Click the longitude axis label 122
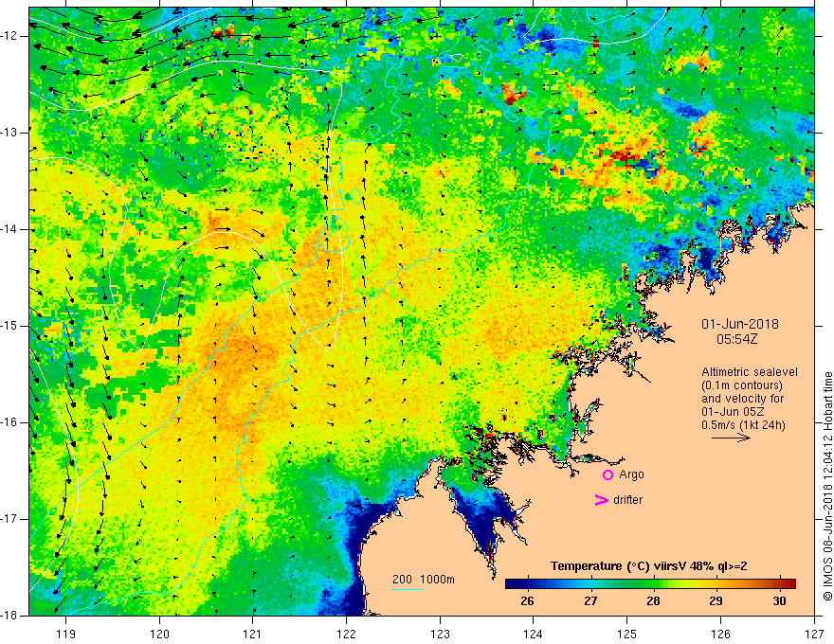Screen dimensions: 834x644 346,634
